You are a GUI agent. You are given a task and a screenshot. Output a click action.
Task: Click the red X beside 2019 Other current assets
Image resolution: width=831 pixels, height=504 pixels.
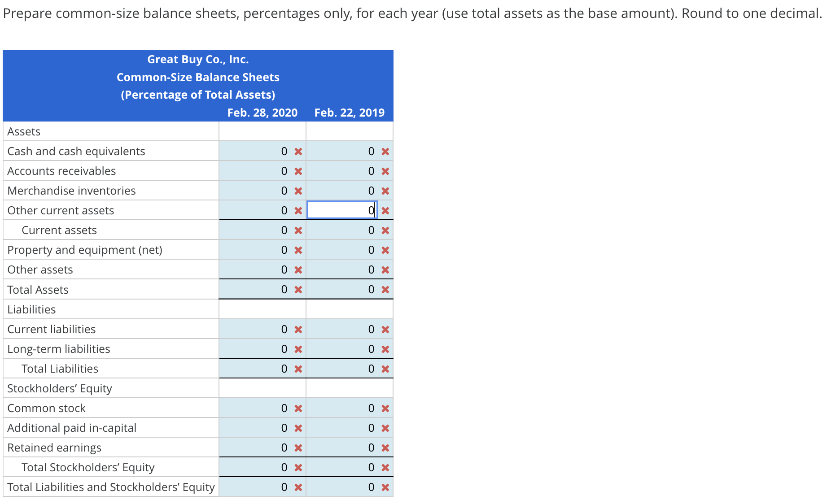pyautogui.click(x=385, y=211)
